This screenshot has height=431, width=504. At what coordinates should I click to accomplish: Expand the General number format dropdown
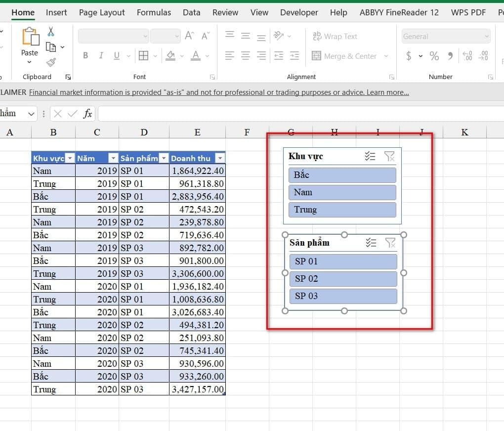[x=486, y=37]
